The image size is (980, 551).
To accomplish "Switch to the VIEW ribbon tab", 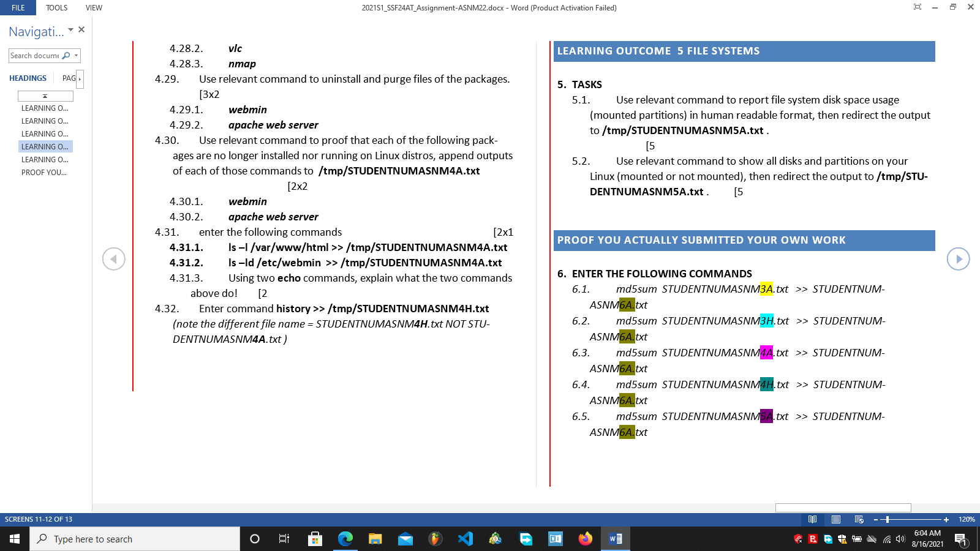I will pos(93,7).
